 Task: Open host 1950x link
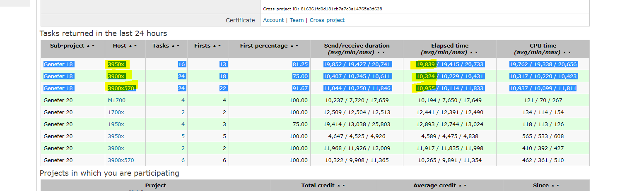pos(116,124)
